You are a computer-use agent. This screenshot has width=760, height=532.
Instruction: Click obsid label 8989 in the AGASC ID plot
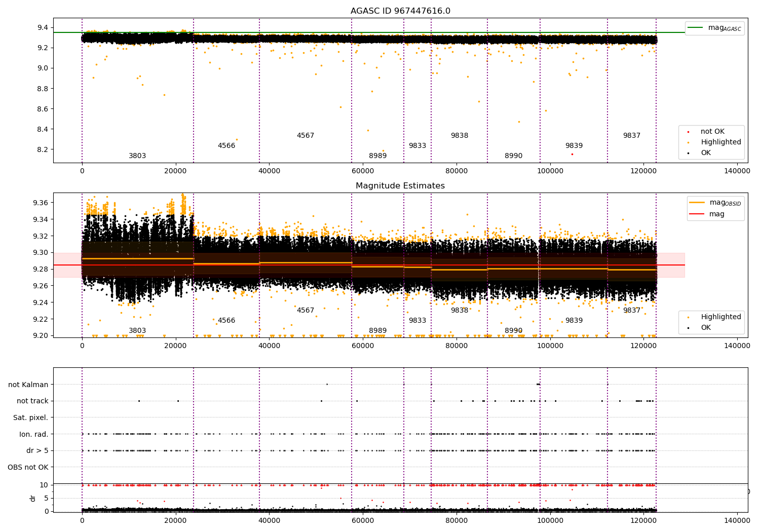point(378,156)
